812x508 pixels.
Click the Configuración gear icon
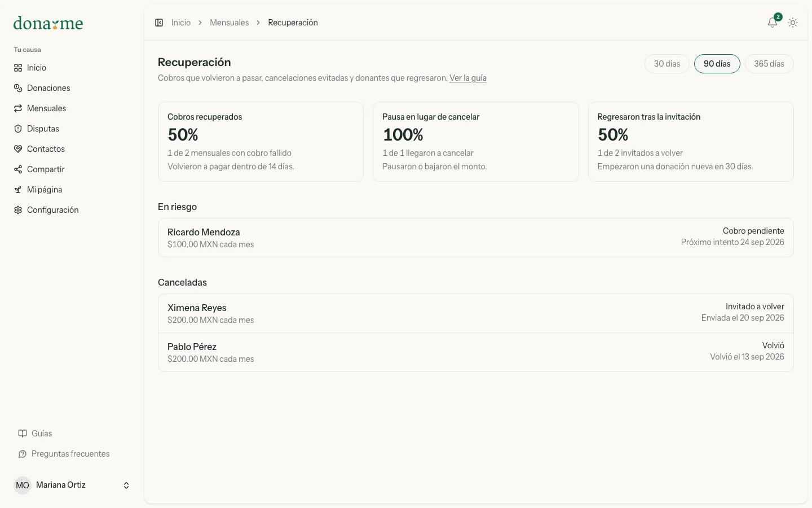coord(18,210)
